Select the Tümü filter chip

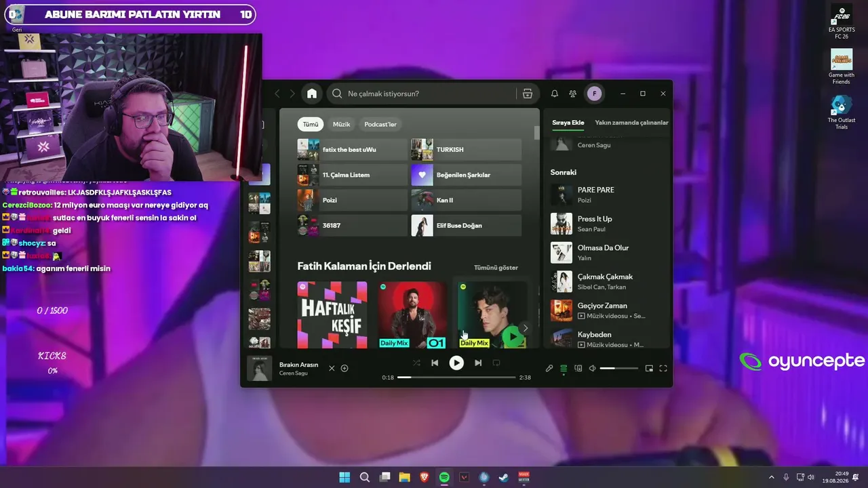point(311,125)
